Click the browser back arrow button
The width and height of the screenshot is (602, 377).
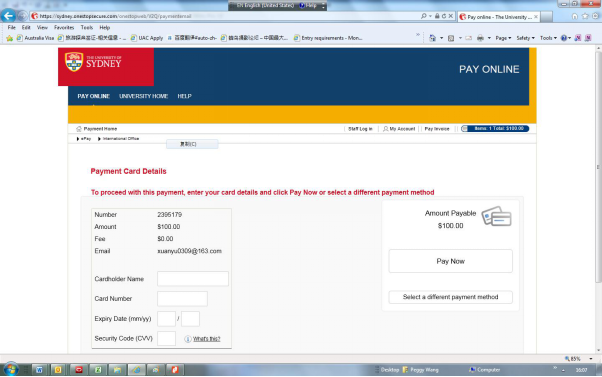[8, 16]
